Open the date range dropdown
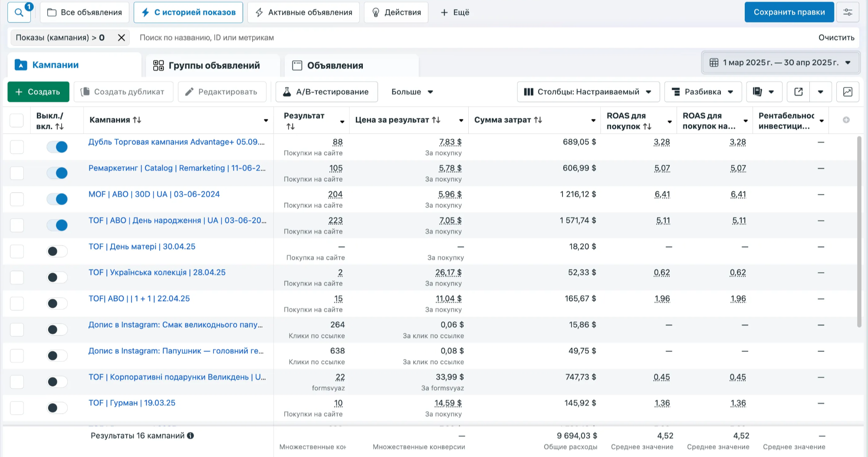The image size is (868, 457). pos(780,62)
